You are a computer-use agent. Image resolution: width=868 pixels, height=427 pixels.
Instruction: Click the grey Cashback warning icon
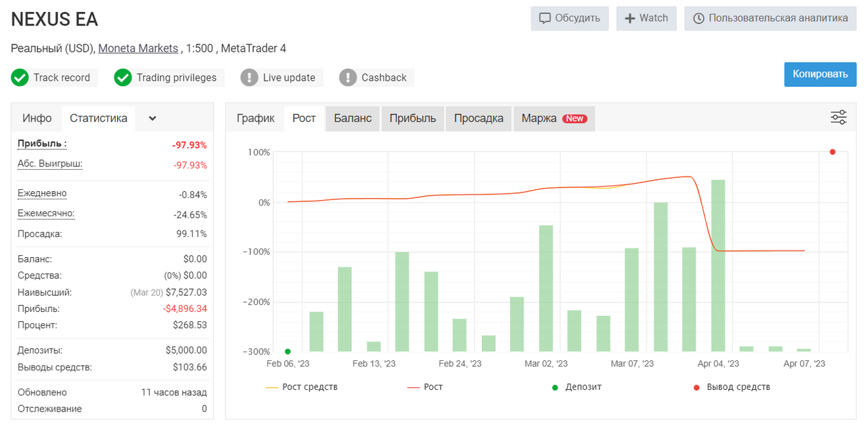[348, 77]
